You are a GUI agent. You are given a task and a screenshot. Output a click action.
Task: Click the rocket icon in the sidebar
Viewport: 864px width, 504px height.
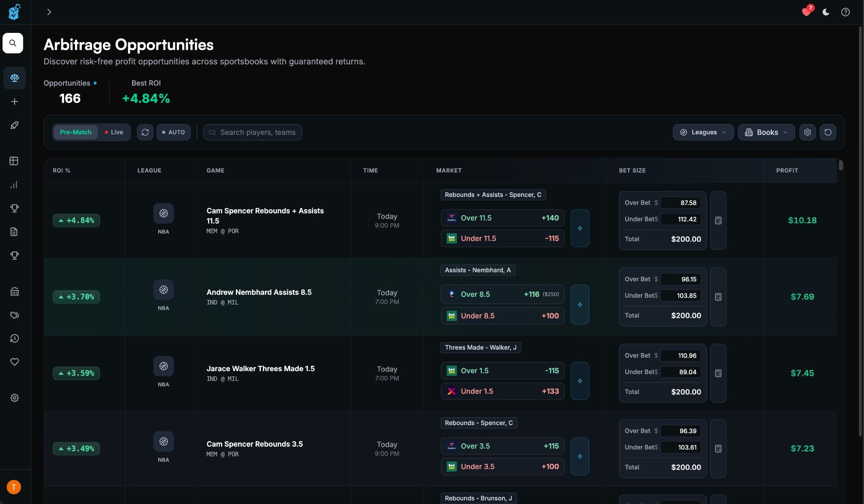click(15, 125)
